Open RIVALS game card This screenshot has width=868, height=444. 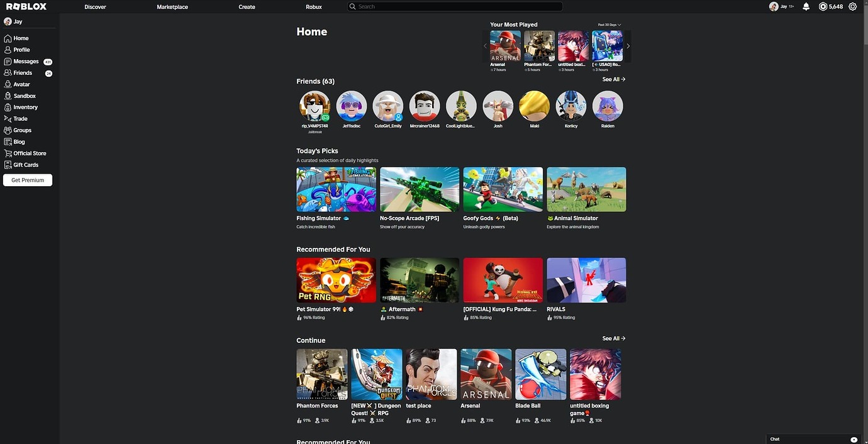(x=586, y=280)
